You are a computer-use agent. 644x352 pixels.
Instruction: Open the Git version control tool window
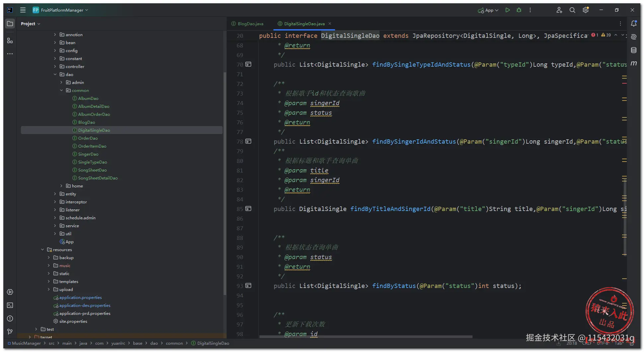10,332
